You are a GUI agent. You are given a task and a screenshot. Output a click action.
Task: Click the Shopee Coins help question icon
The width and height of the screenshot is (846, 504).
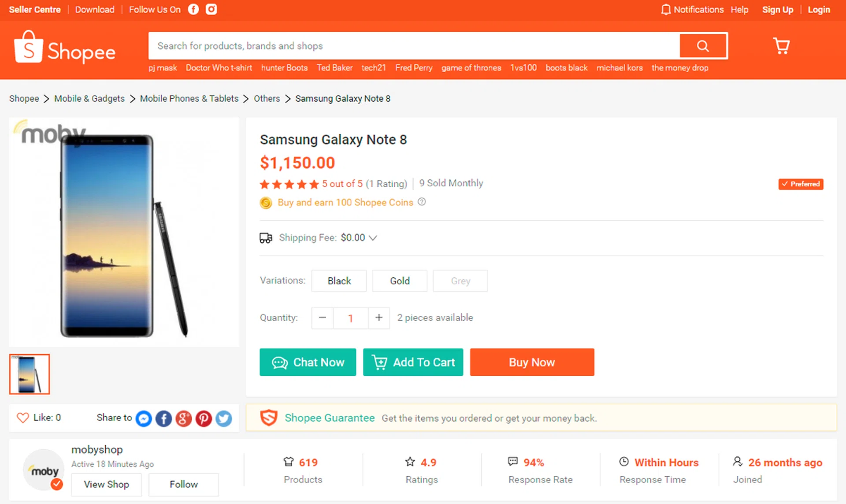(422, 202)
